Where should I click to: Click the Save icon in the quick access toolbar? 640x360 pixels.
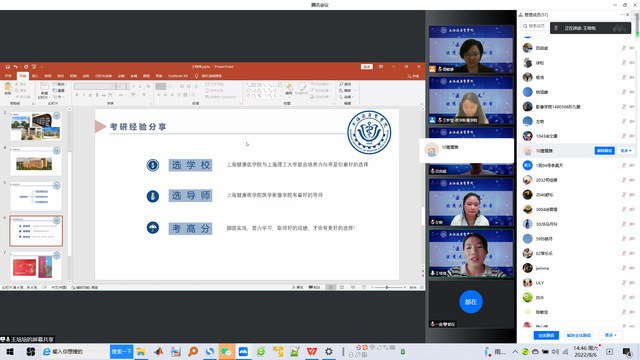[7, 67]
